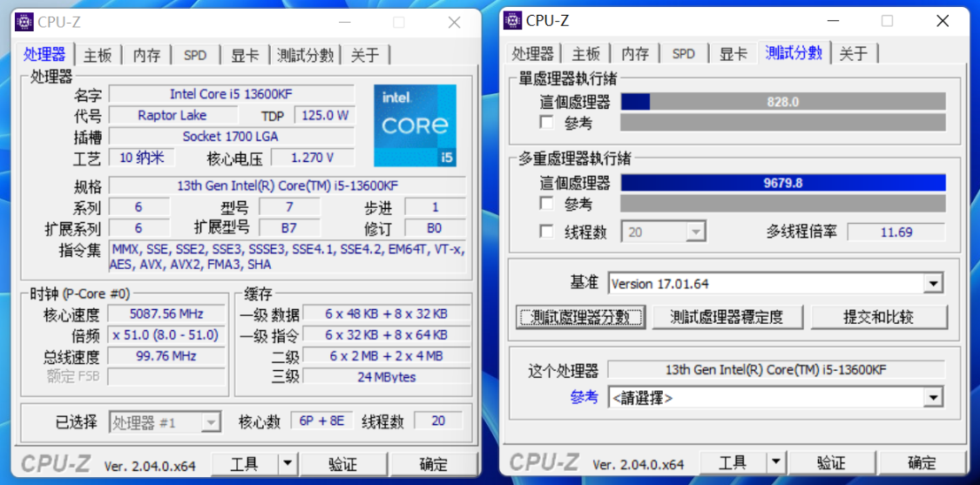980x485 pixels.
Task: Expand 工具 arrow in left window
Action: pyautogui.click(x=287, y=464)
